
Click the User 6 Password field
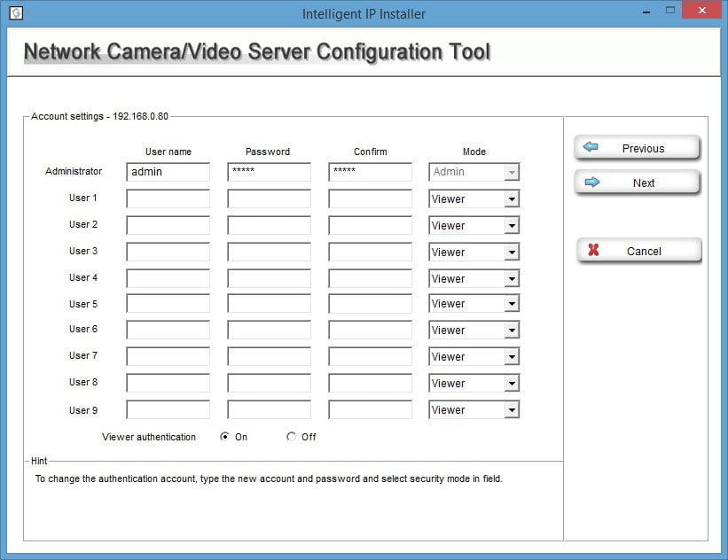269,330
